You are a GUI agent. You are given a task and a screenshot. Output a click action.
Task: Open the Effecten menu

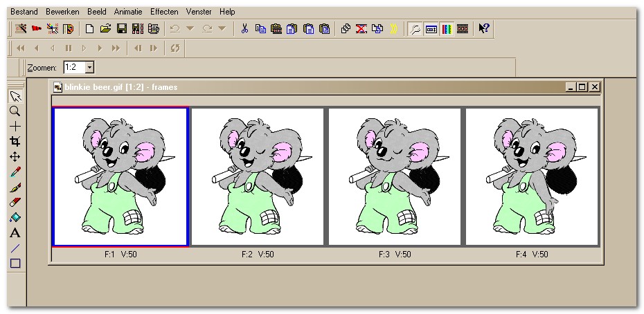pyautogui.click(x=164, y=12)
